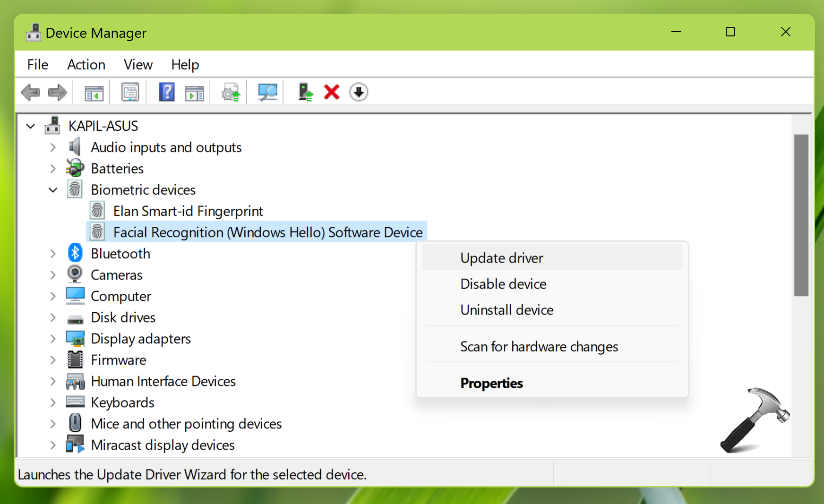Select the Cameras category
This screenshot has width=824, height=504.
point(116,275)
